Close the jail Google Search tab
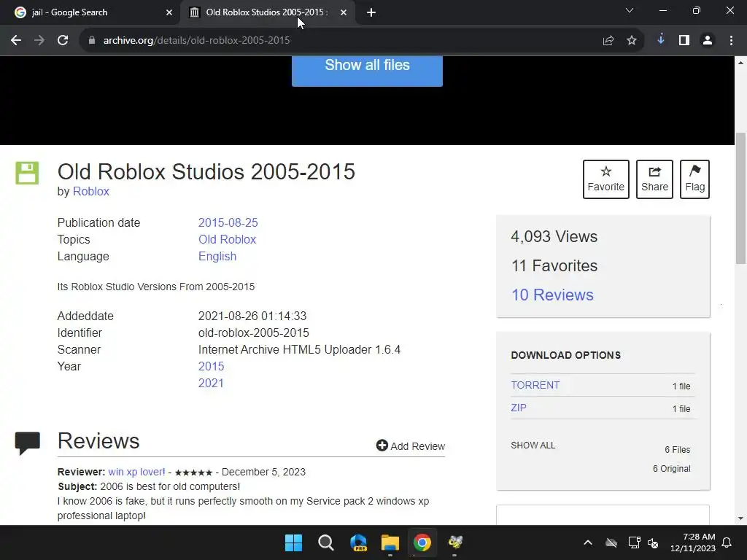The image size is (747, 560). tap(169, 13)
